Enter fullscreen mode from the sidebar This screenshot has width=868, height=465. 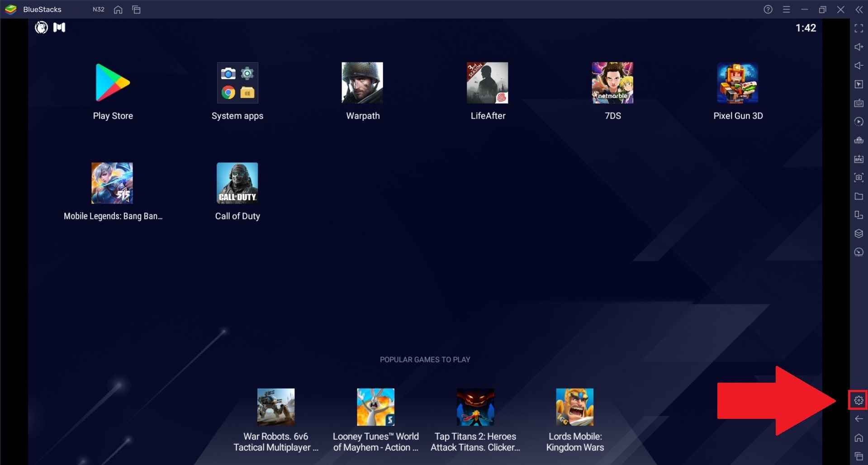(x=858, y=28)
